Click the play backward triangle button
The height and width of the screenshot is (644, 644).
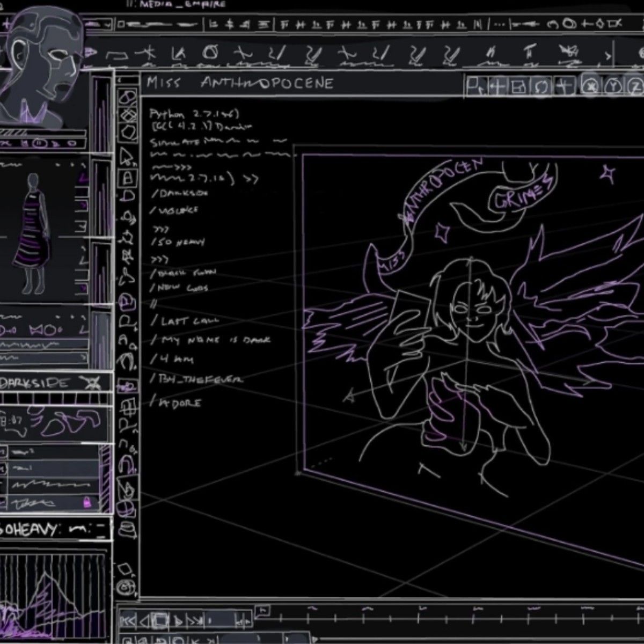point(144,621)
